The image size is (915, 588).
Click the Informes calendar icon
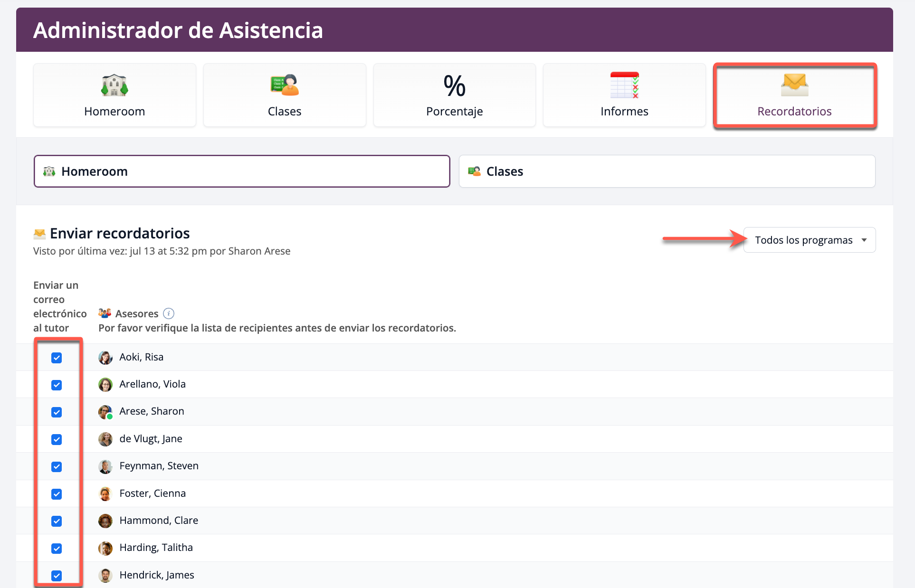coord(624,85)
